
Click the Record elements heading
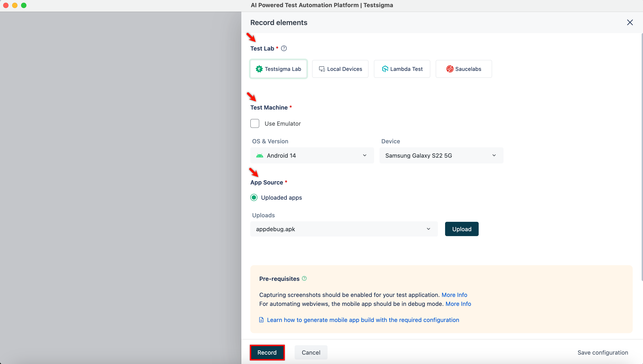tap(279, 23)
